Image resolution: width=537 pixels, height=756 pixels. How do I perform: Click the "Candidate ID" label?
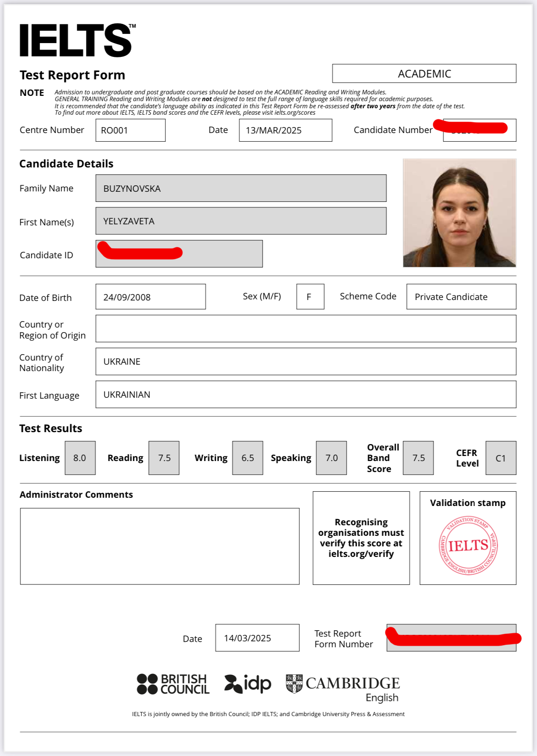click(46, 255)
